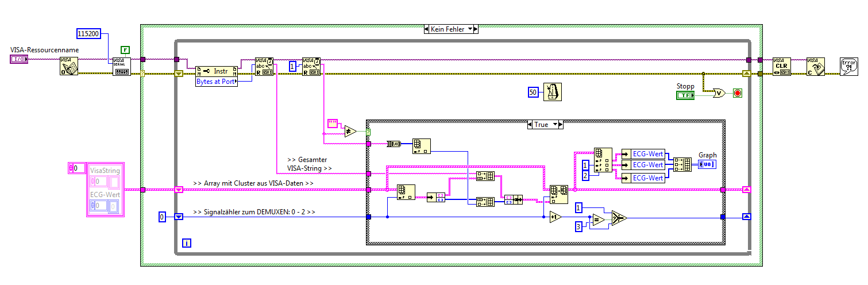The height and width of the screenshot is (285, 868).
Task: Click the empty string constant
Action: 333,123
